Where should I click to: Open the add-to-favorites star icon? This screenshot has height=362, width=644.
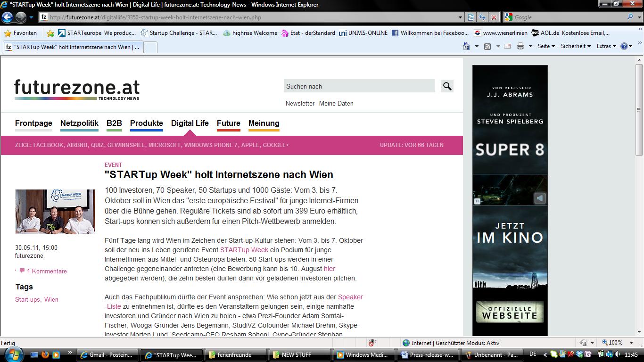50,33
